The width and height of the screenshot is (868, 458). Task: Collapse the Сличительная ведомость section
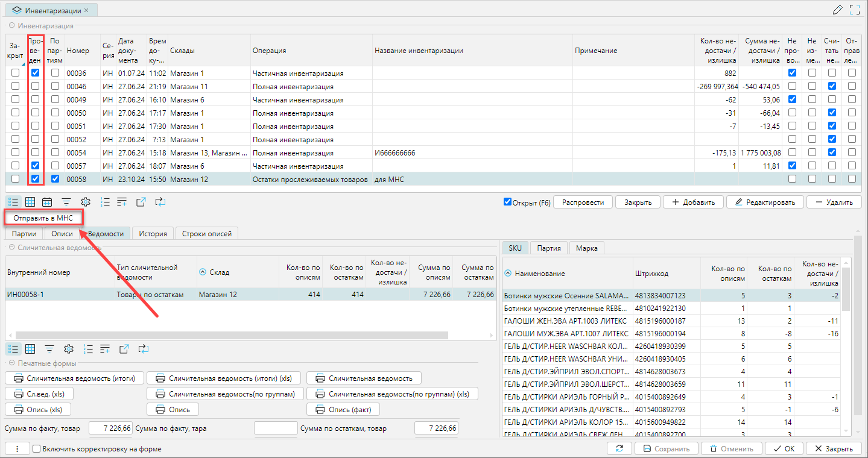pyautogui.click(x=11, y=247)
